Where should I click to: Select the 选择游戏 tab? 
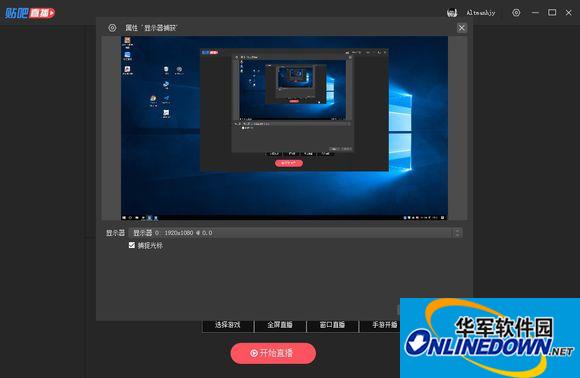pos(227,325)
